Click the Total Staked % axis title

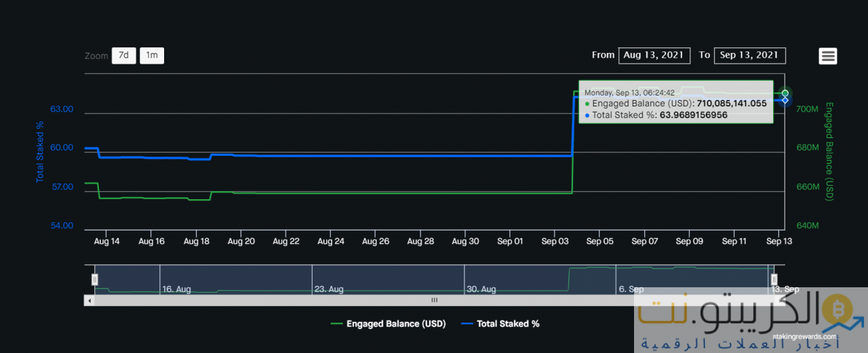coord(40,152)
